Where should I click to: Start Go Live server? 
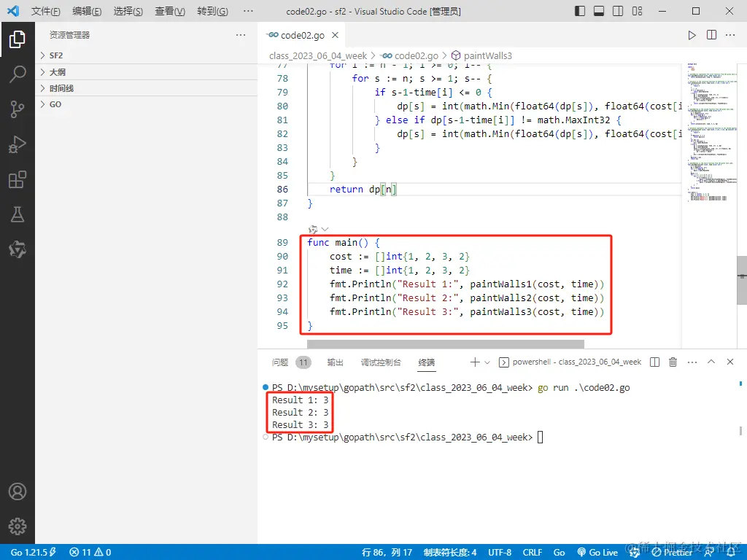[x=597, y=553]
